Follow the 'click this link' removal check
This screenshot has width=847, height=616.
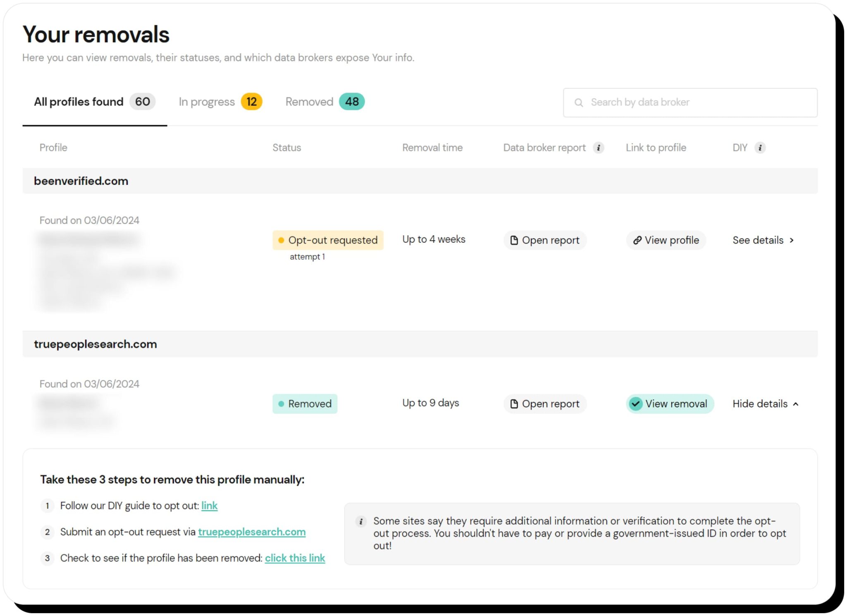[x=295, y=558]
